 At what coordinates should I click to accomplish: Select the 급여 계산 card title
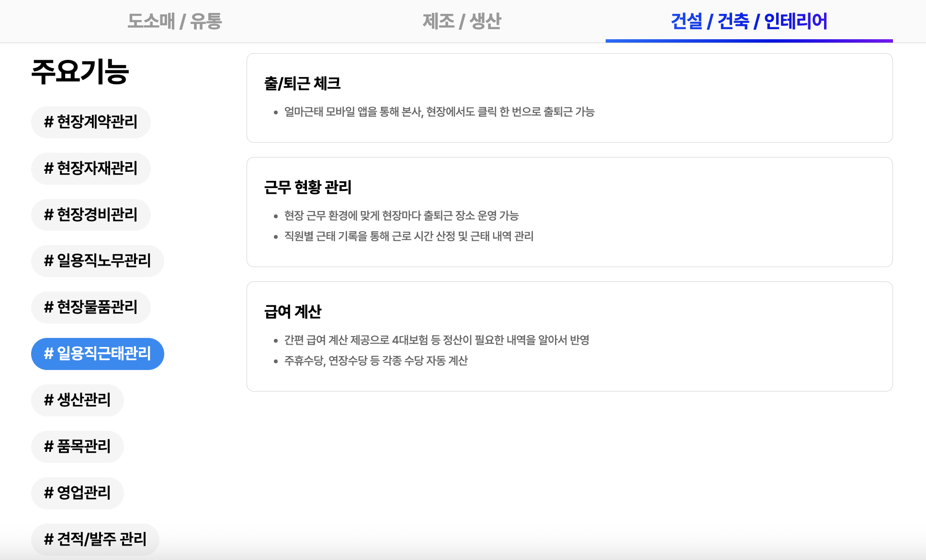[x=294, y=312]
